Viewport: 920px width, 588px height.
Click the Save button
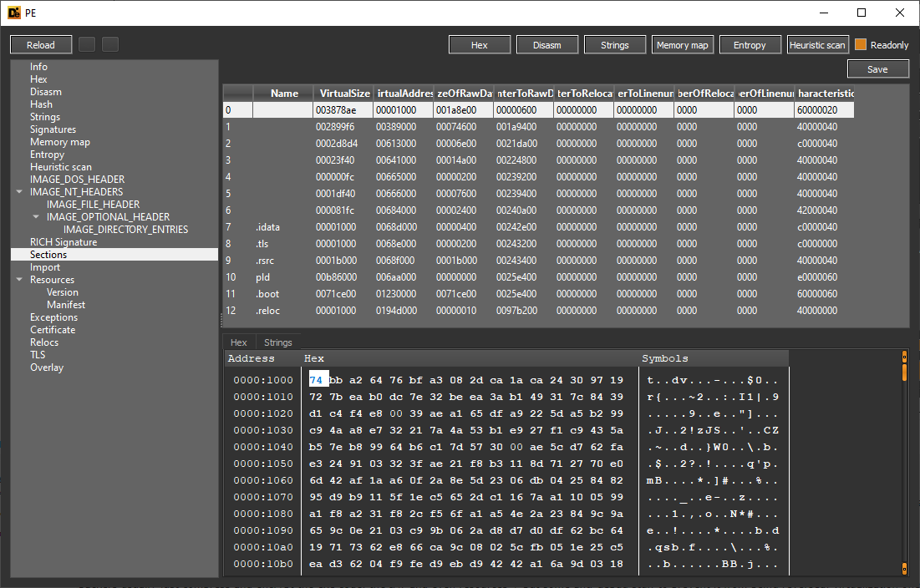(877, 69)
